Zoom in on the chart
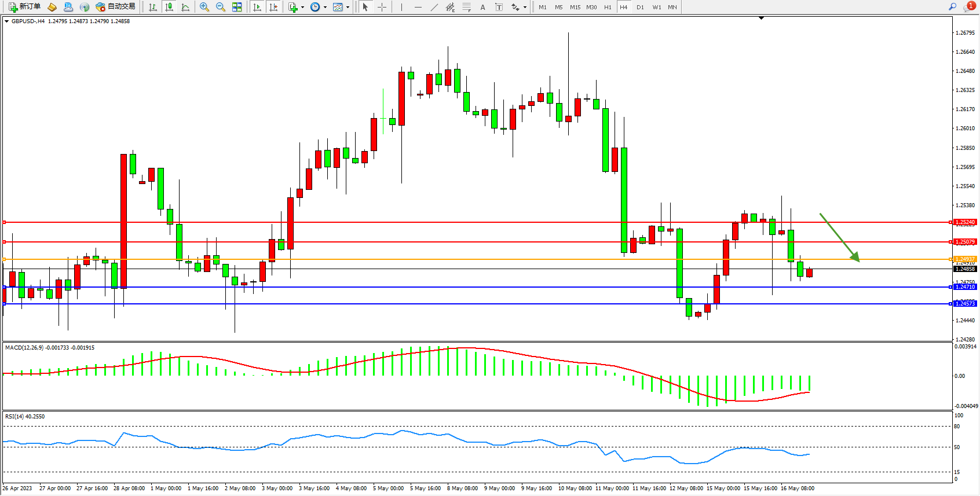 coord(204,7)
